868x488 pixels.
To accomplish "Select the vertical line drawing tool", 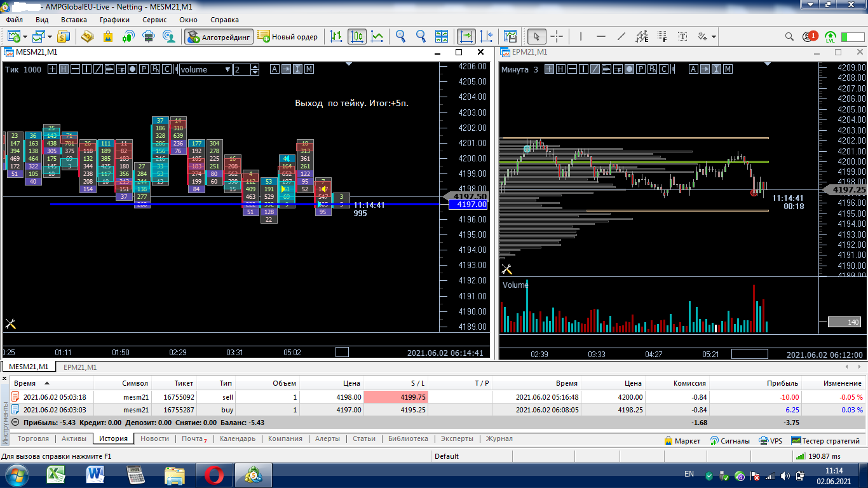I will (580, 36).
